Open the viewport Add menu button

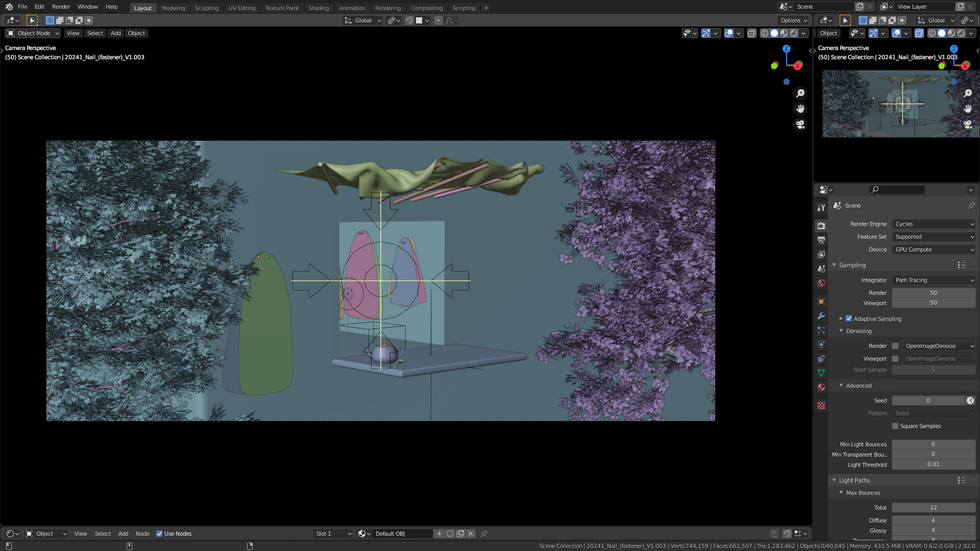116,33
